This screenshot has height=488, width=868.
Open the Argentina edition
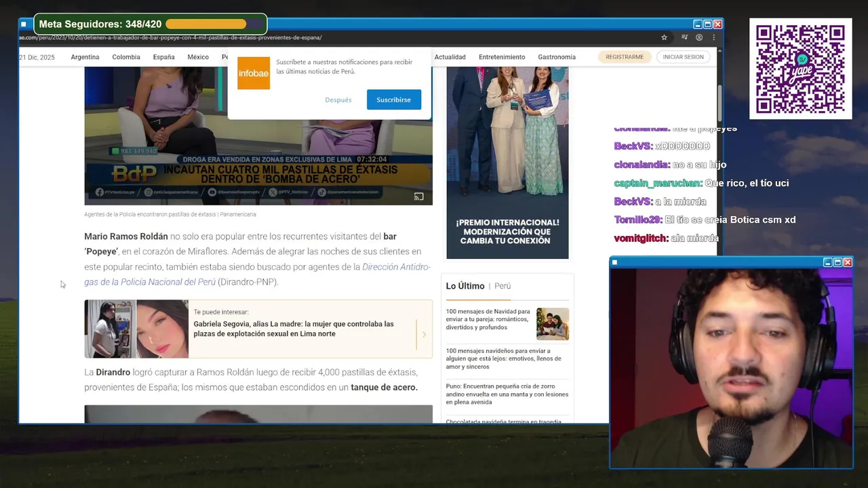(x=85, y=57)
